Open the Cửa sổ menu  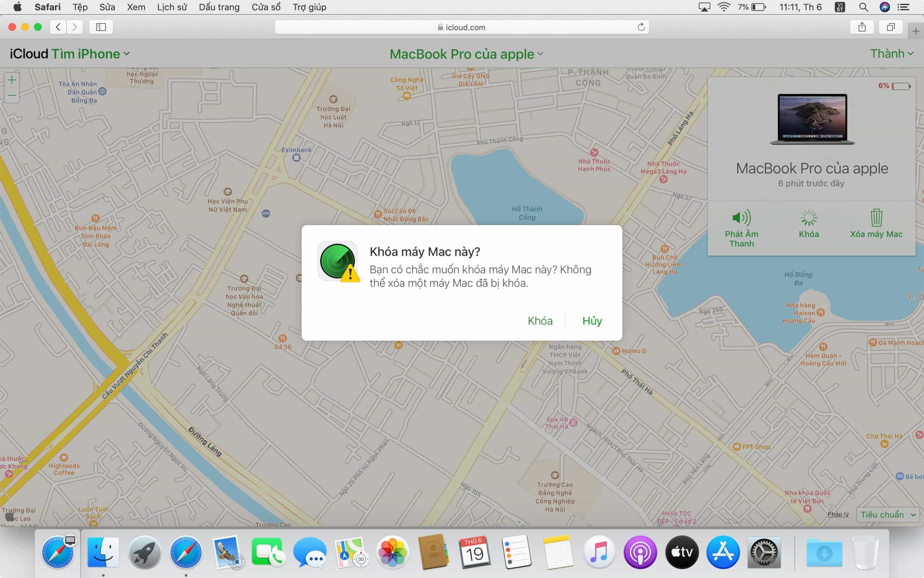tap(266, 7)
